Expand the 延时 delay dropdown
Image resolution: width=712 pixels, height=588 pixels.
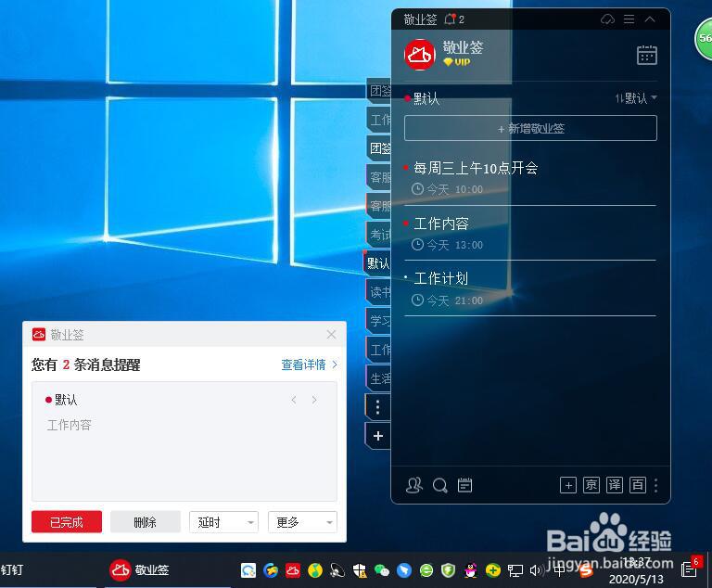click(x=223, y=521)
